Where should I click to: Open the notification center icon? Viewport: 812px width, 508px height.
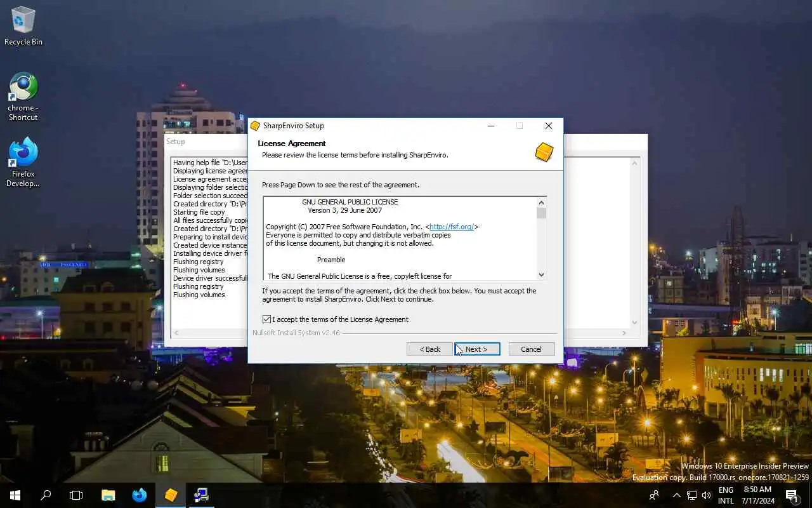[792, 495]
